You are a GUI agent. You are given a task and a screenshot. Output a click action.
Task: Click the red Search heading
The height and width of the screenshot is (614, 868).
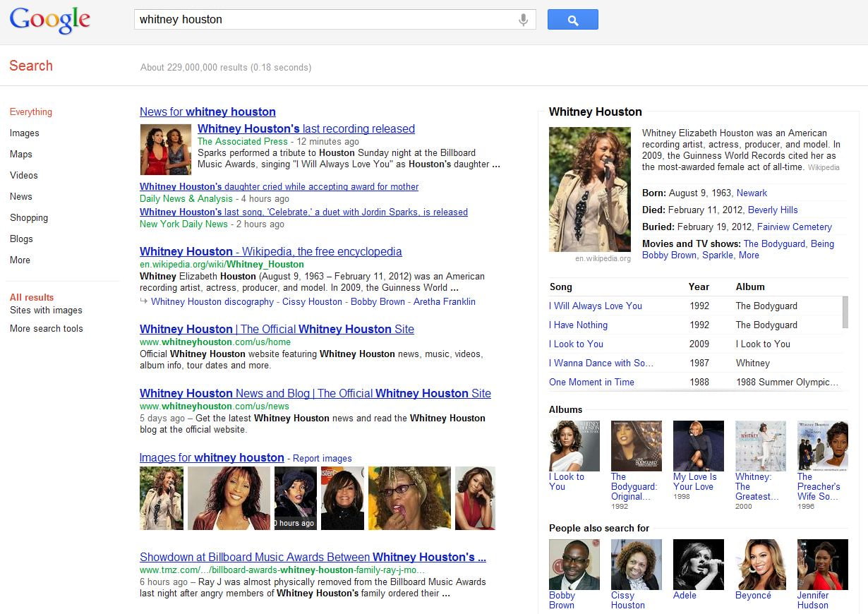click(x=31, y=66)
